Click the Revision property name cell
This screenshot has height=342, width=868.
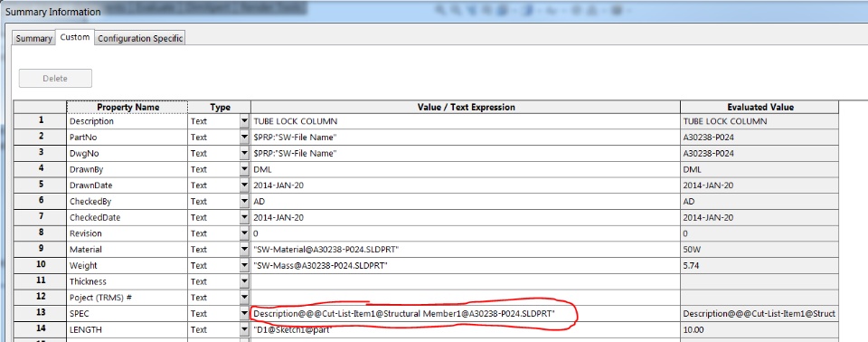point(127,233)
